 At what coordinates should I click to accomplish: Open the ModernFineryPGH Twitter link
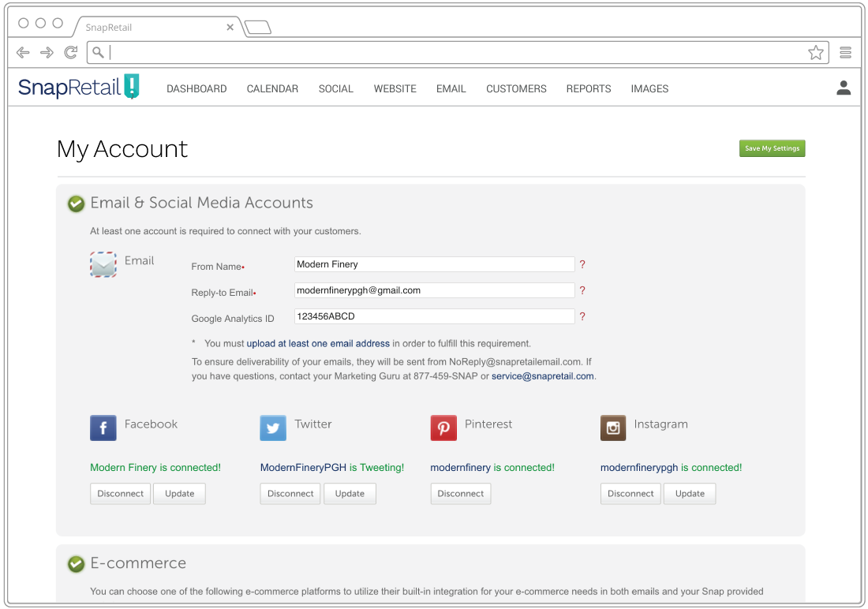pos(303,468)
